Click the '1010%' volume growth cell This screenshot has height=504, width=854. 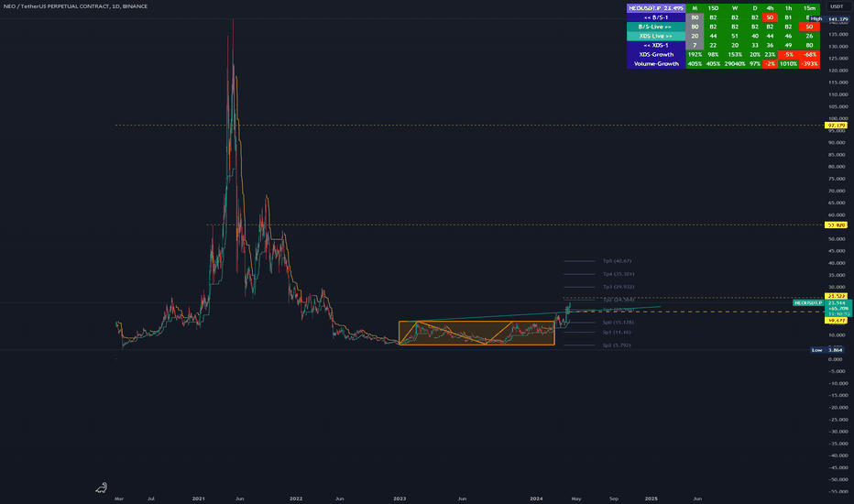click(788, 64)
